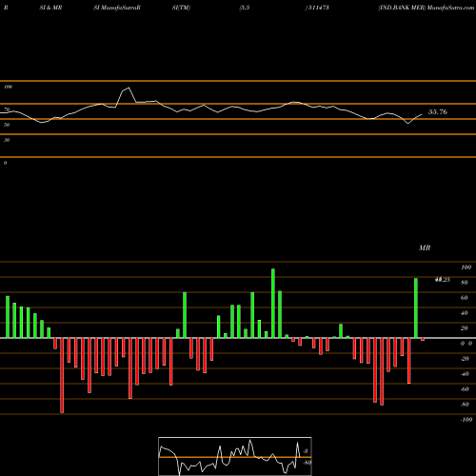The height and width of the screenshot is (476, 476).
Task: Click the tallest green bar in MR histogram
Action: pyautogui.click(x=273, y=304)
